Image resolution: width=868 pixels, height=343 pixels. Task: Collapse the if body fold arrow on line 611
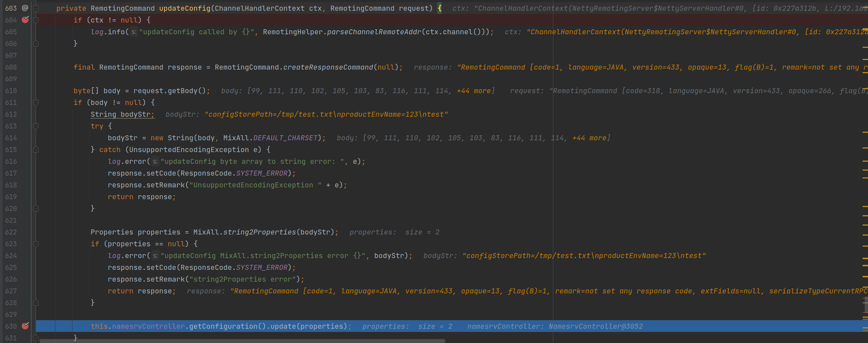click(x=35, y=102)
